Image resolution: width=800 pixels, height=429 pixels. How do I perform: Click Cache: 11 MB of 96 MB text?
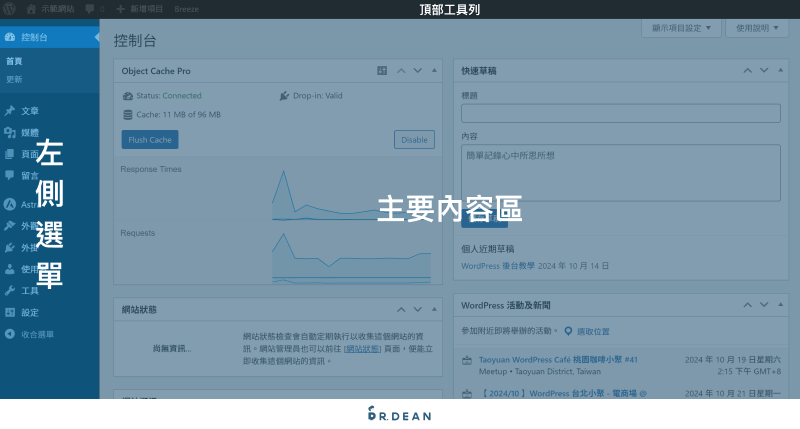tap(179, 115)
